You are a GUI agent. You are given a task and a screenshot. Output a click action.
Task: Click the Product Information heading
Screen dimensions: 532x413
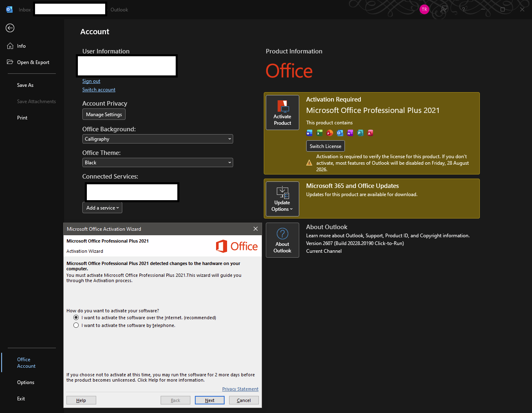(294, 51)
